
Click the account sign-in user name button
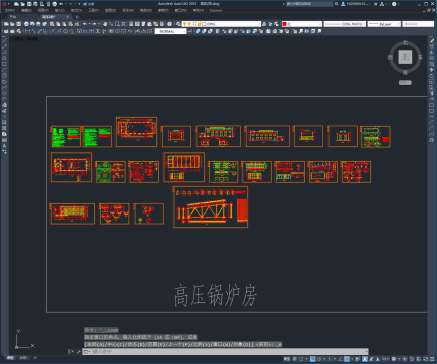coord(355,4)
